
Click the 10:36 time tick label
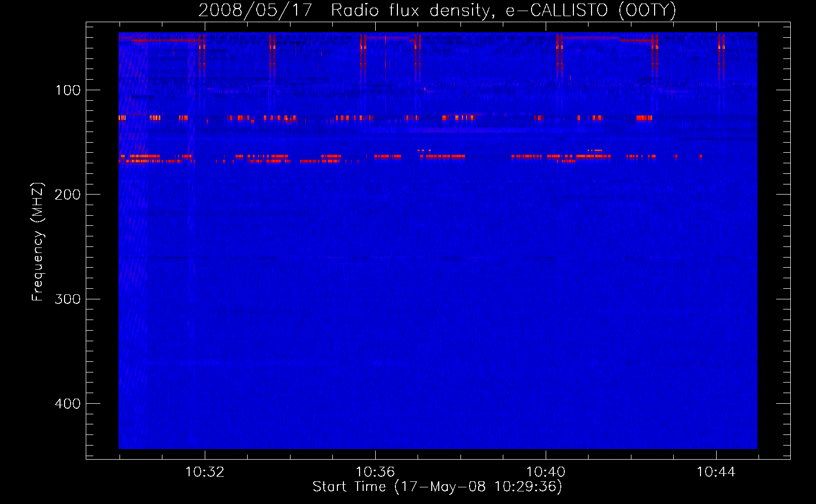[x=375, y=472]
